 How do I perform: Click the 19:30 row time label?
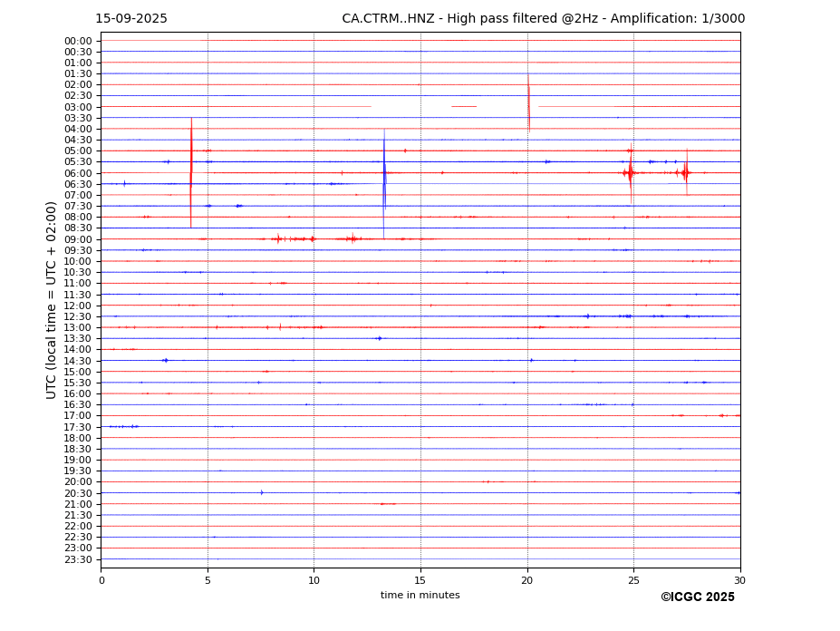78,471
